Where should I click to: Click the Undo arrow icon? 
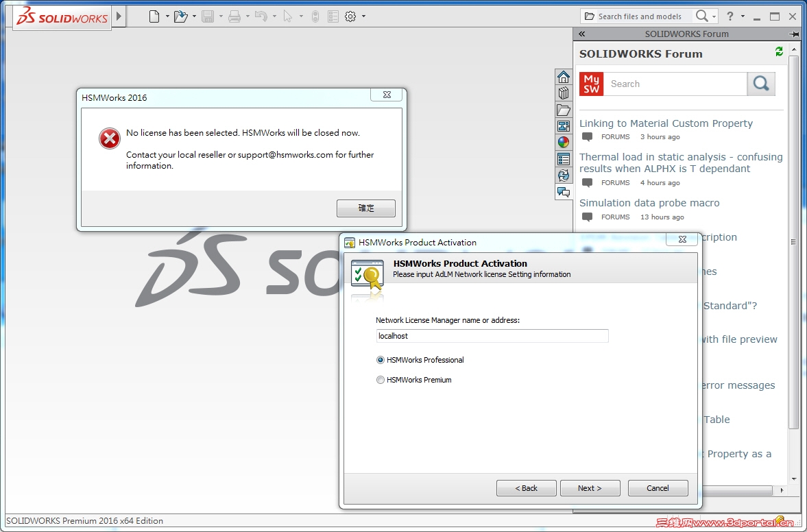point(261,16)
